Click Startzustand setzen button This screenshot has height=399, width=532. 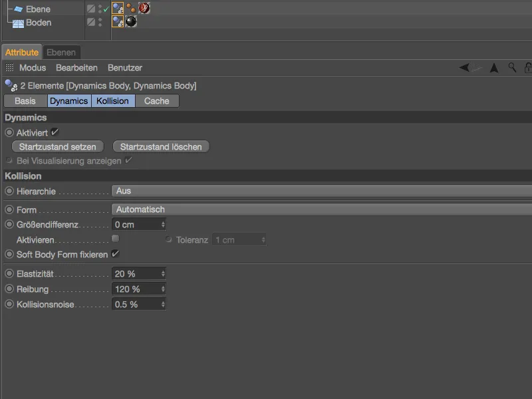click(58, 147)
